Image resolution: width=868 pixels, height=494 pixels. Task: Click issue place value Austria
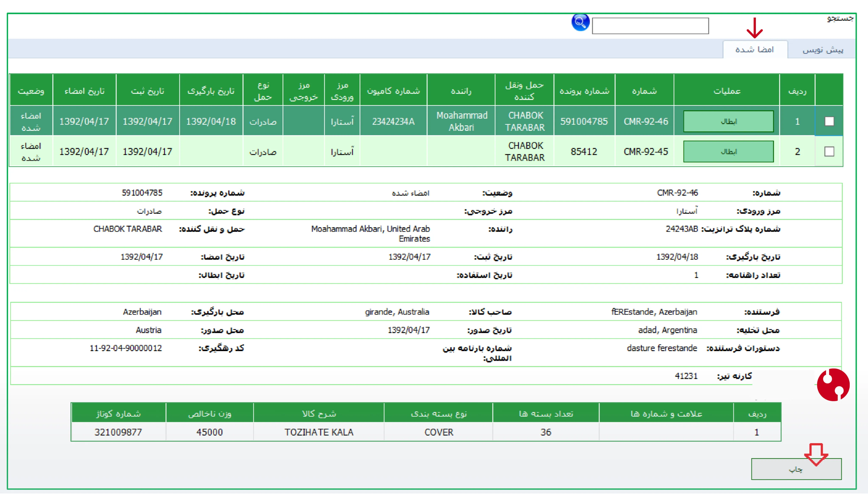coord(149,330)
